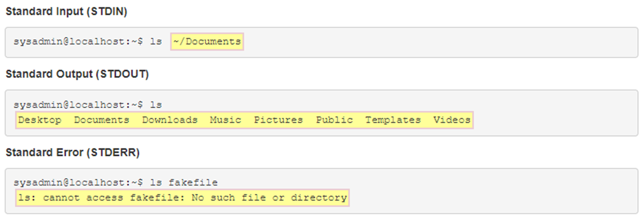Viewport: 644px width, 218px height.
Task: Select the Desktop entry in ls output
Action: pos(40,120)
